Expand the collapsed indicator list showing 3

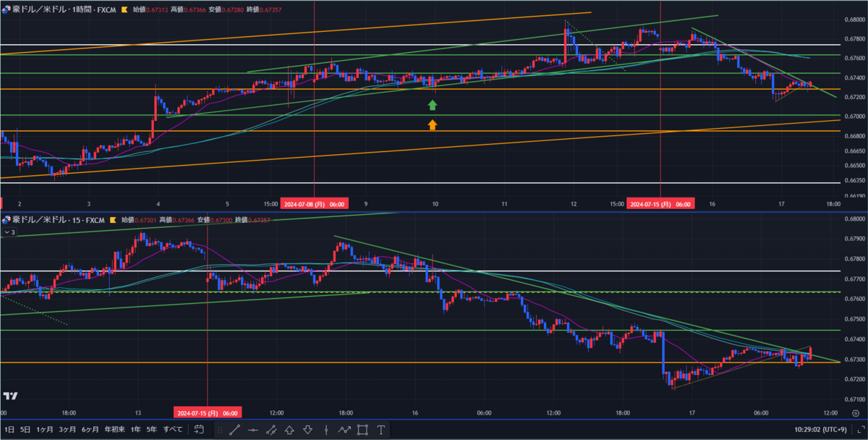click(x=9, y=232)
